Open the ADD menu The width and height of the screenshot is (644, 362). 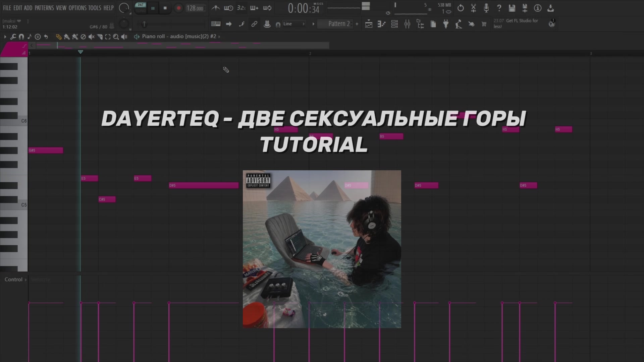click(28, 8)
